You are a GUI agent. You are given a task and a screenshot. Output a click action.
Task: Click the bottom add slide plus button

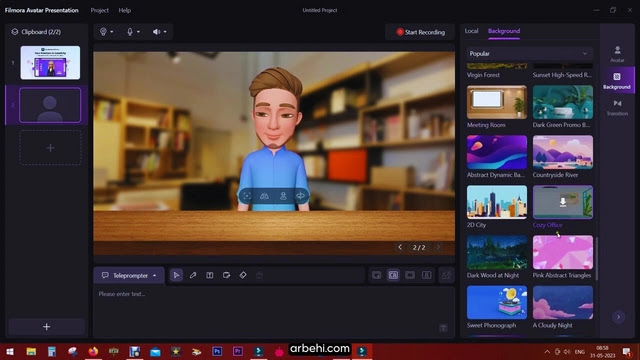(47, 327)
